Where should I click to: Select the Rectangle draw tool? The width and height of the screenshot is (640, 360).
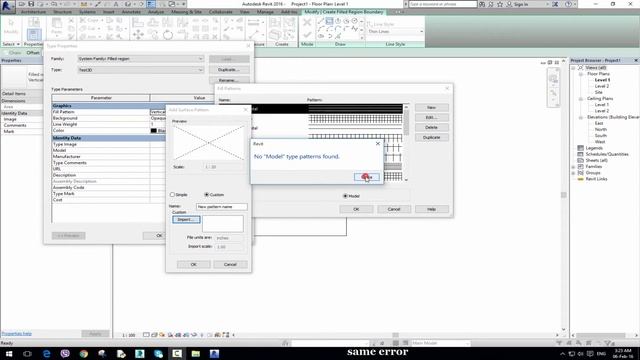[x=329, y=21]
